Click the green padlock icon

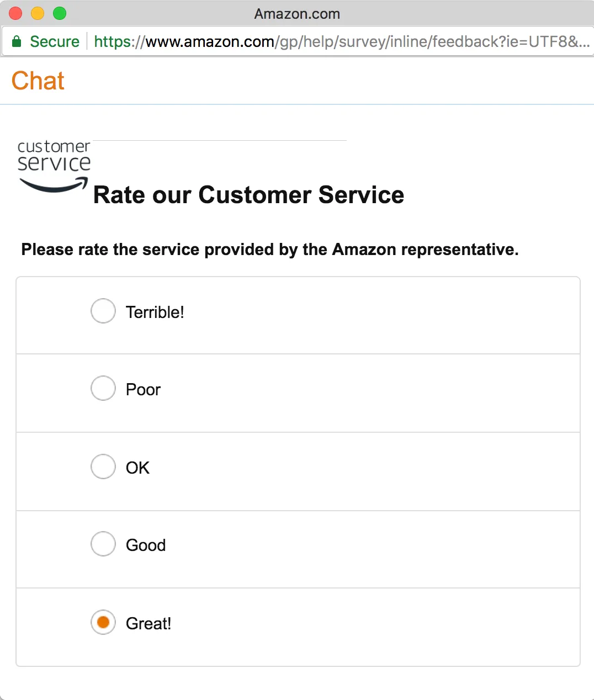point(17,41)
